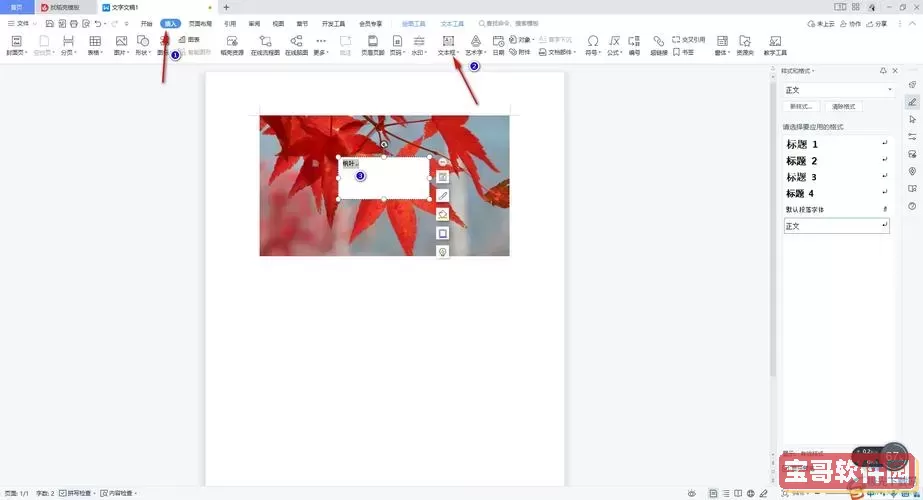Click the print icon in quick access toolbar
Image resolution: width=923 pixels, height=500 pixels.
click(x=74, y=24)
